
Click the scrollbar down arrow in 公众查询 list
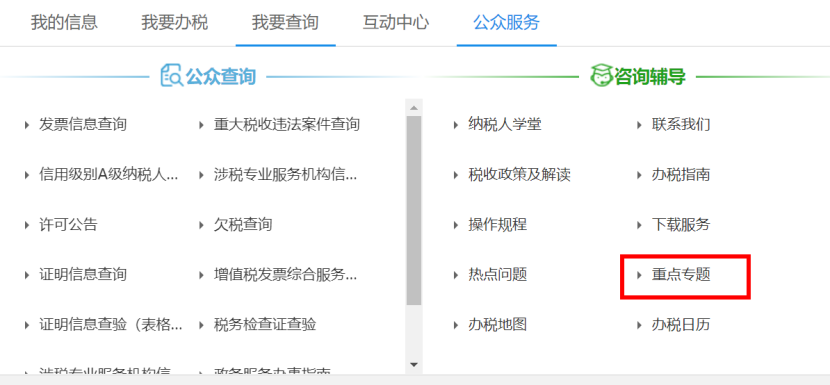pos(414,365)
